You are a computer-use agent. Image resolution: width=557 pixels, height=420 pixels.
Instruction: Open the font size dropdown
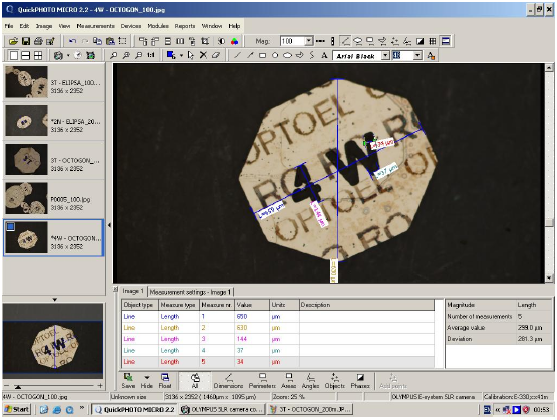point(418,55)
